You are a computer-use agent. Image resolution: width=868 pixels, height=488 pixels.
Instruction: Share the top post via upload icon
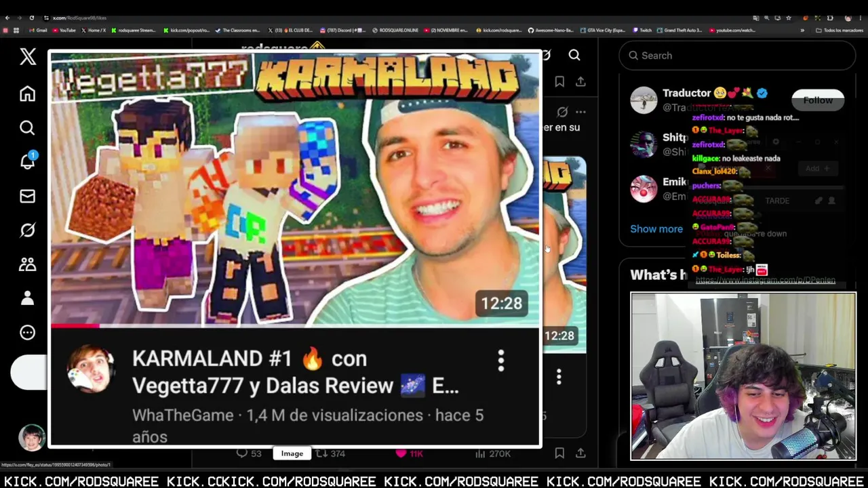[x=580, y=81]
